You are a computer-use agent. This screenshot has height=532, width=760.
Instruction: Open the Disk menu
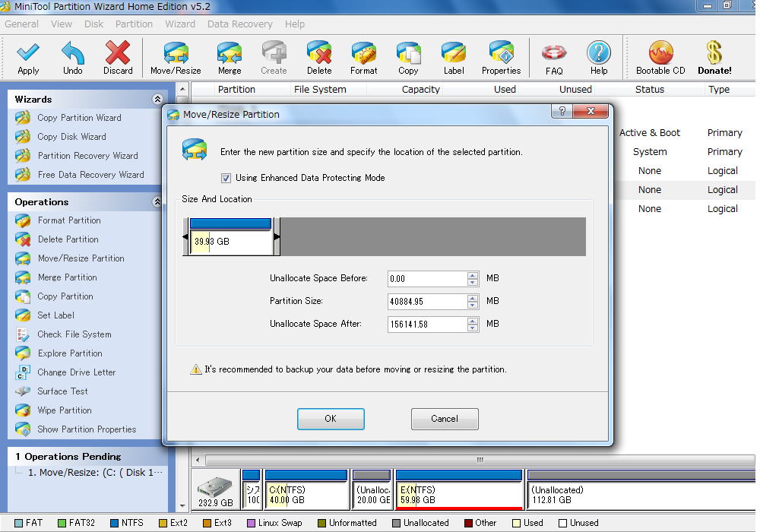[x=93, y=24]
